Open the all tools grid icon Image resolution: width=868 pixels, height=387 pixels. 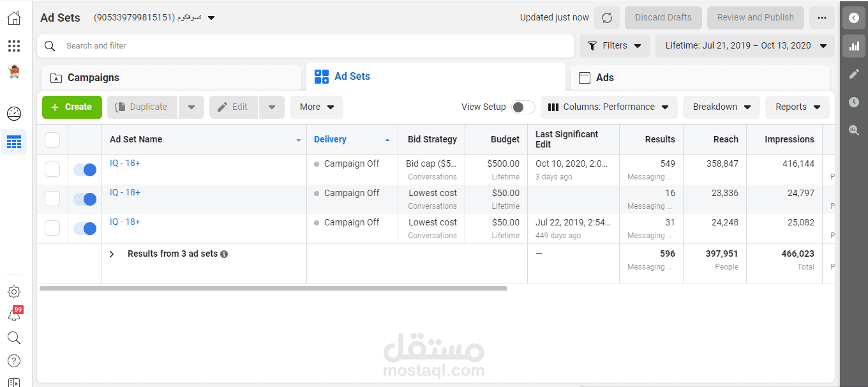[14, 46]
